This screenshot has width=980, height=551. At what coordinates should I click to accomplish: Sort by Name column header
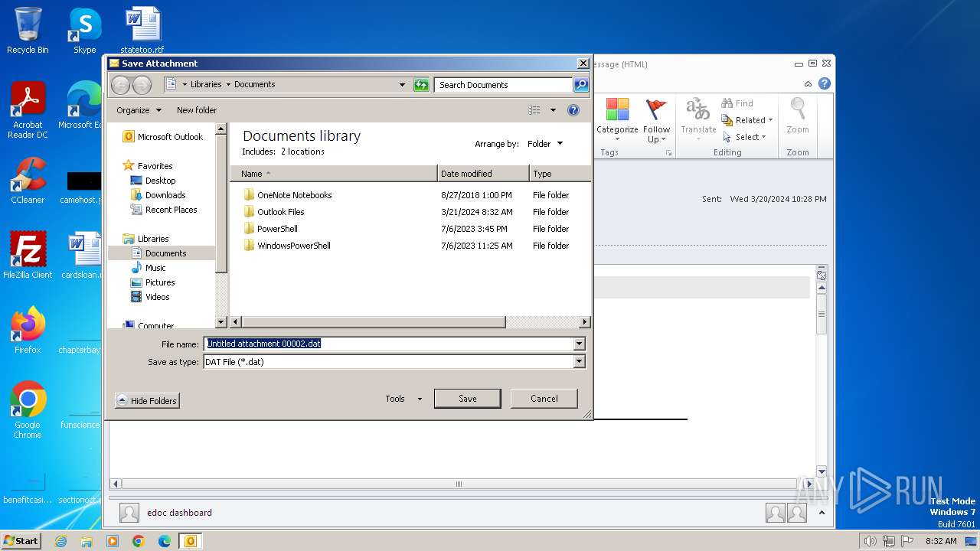point(334,174)
